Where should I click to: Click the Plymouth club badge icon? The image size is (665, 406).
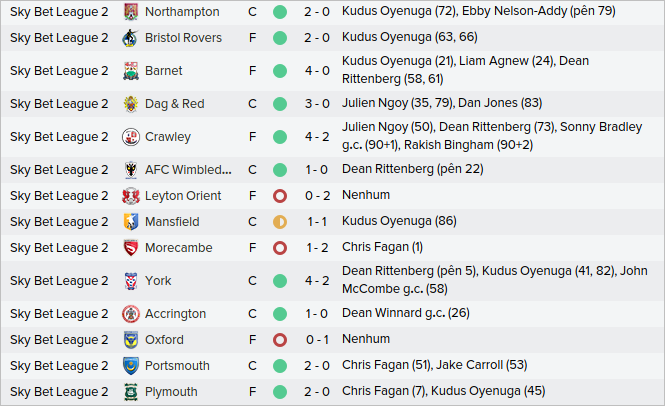click(x=131, y=392)
